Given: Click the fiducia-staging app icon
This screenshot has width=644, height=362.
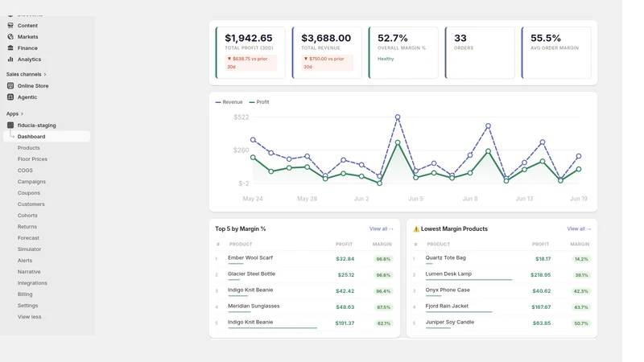Looking at the screenshot, I should click(10, 125).
